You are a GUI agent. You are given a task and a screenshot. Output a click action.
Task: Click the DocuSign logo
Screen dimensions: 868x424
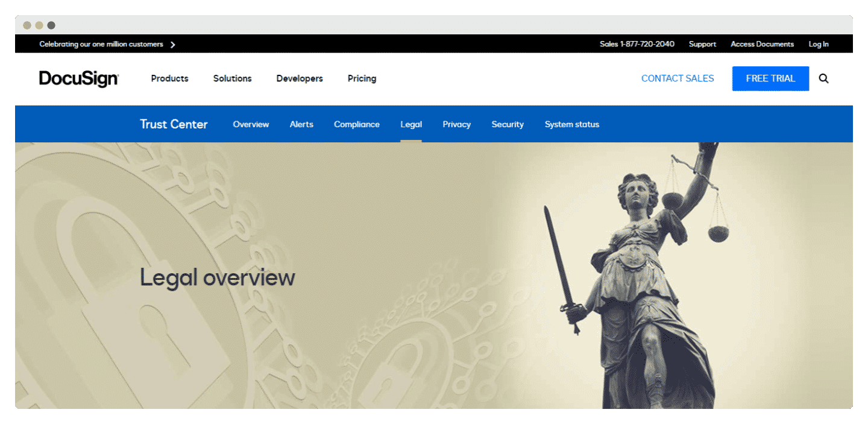[79, 79]
